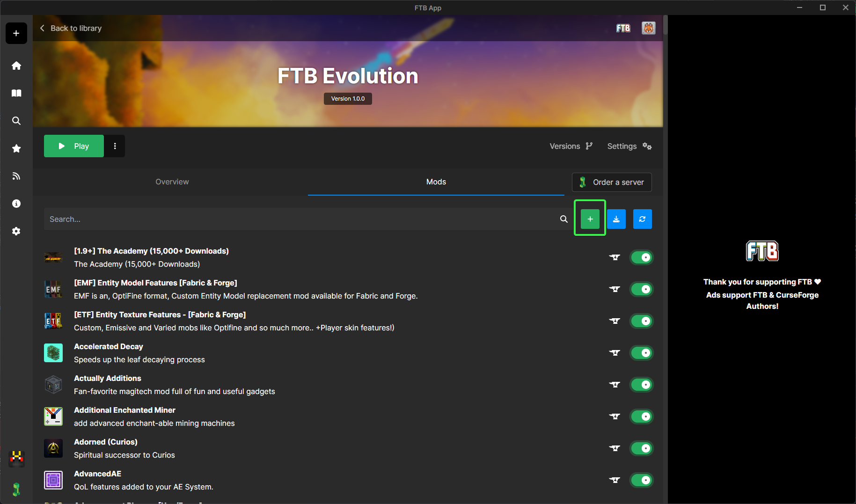
Task: Click the Version 1.0.0 badge
Action: pyautogui.click(x=348, y=99)
